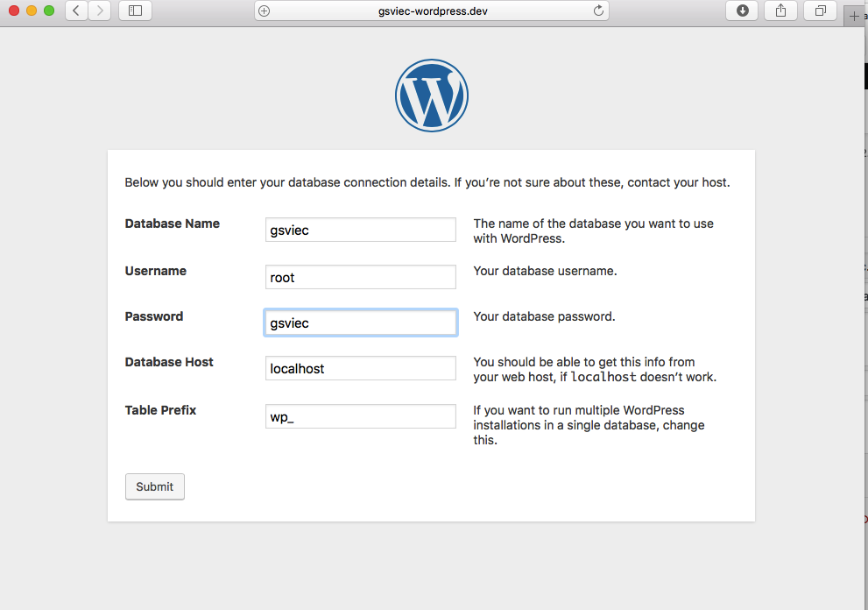
Task: Click the Username input field
Action: (360, 276)
